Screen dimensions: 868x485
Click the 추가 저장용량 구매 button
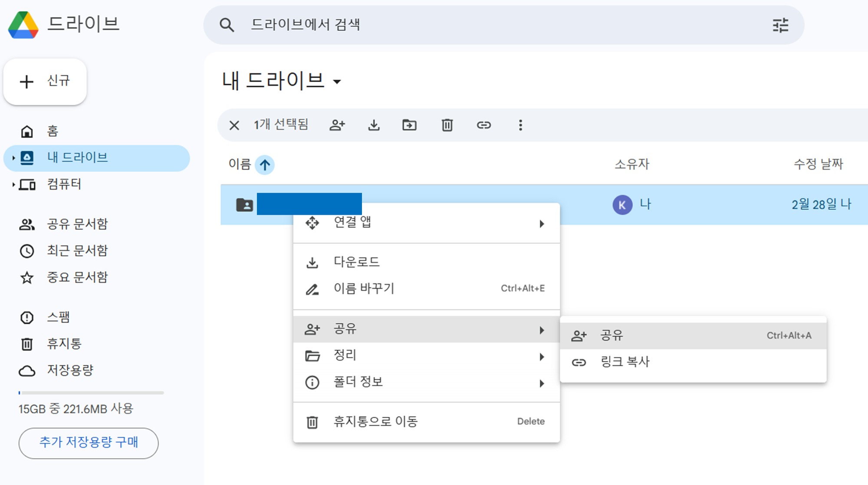89,443
